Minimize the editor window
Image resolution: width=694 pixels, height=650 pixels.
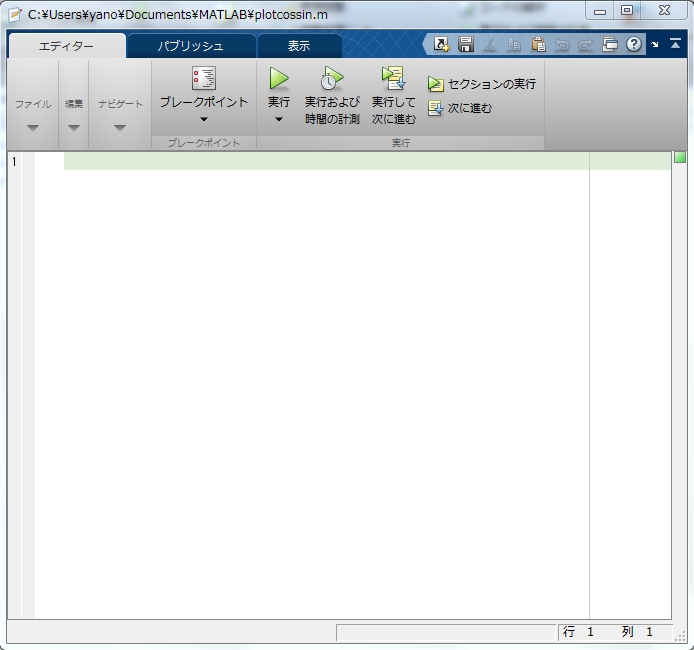click(x=600, y=11)
